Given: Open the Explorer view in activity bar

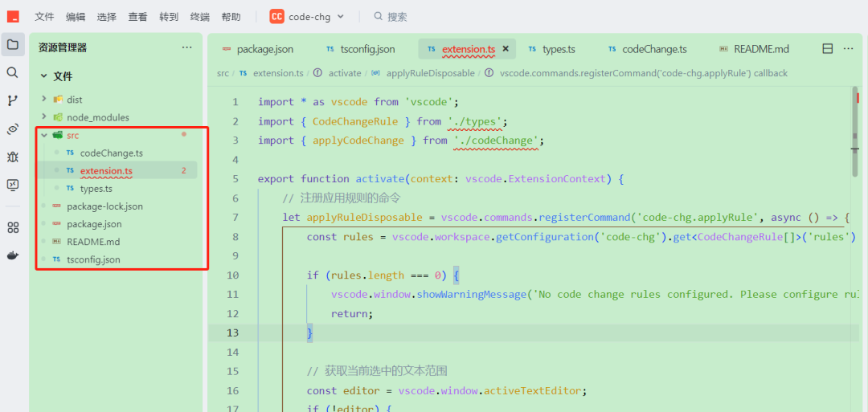Looking at the screenshot, I should tap(13, 45).
